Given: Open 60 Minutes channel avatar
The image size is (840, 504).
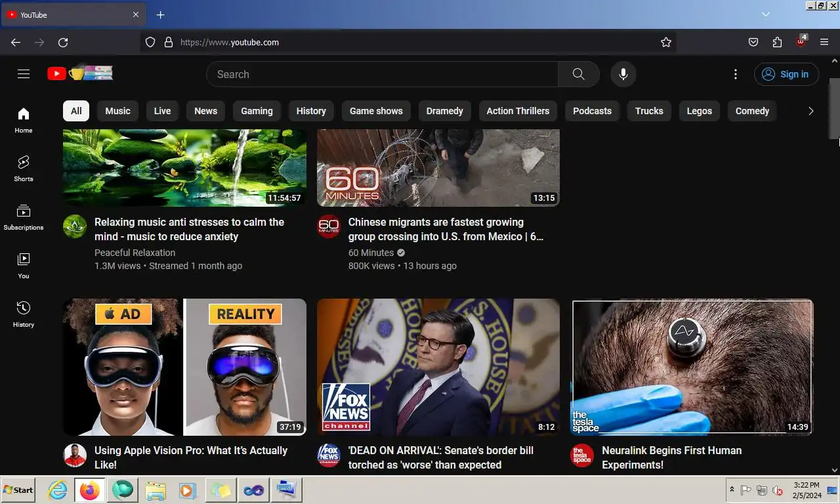Looking at the screenshot, I should pos(329,226).
